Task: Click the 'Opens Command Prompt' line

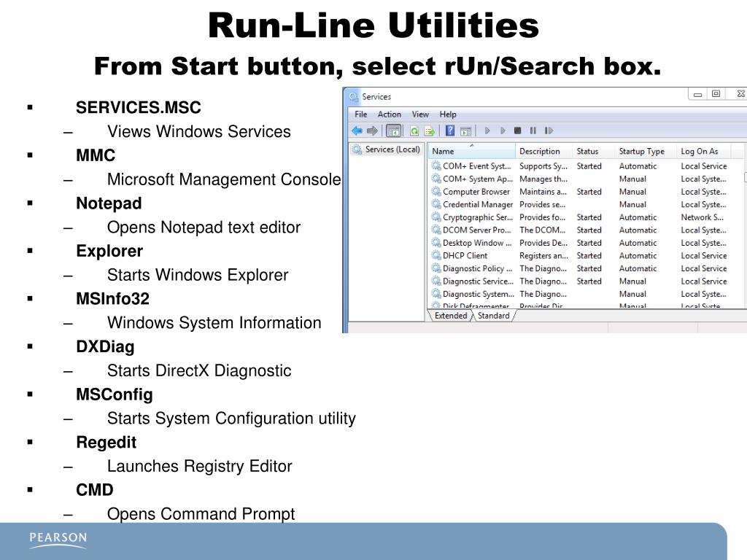Action: tap(201, 514)
